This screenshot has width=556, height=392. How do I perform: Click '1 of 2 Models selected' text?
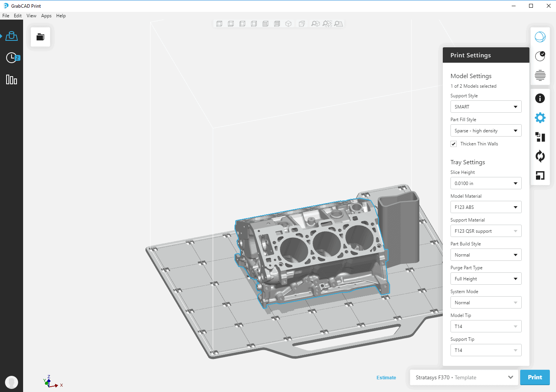(x=473, y=86)
